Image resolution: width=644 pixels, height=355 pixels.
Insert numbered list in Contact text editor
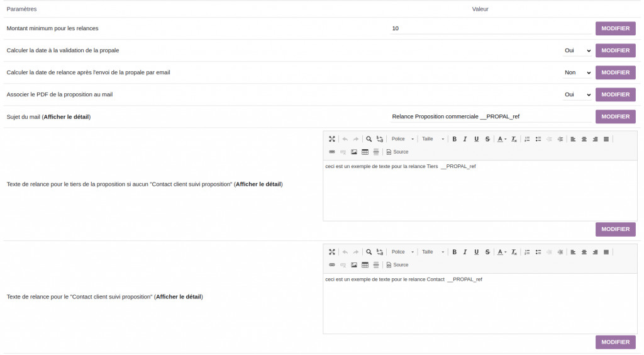527,252
